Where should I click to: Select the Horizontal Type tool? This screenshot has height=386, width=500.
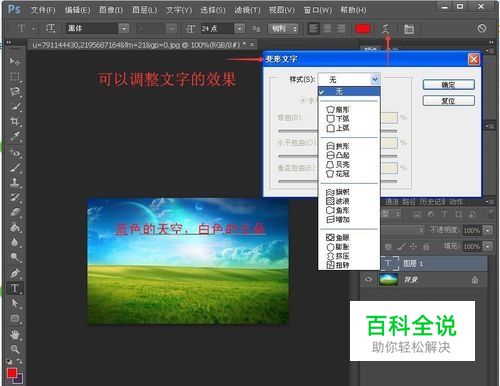(x=15, y=288)
